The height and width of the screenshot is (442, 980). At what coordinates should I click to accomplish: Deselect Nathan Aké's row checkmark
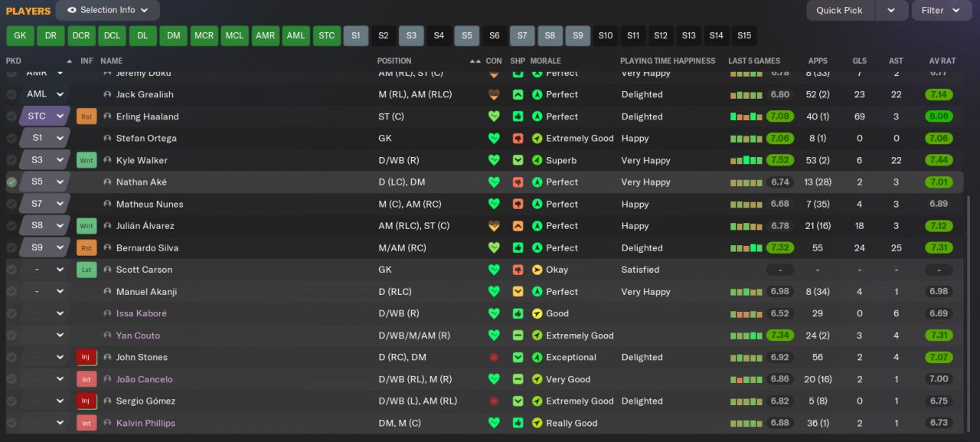tap(11, 182)
